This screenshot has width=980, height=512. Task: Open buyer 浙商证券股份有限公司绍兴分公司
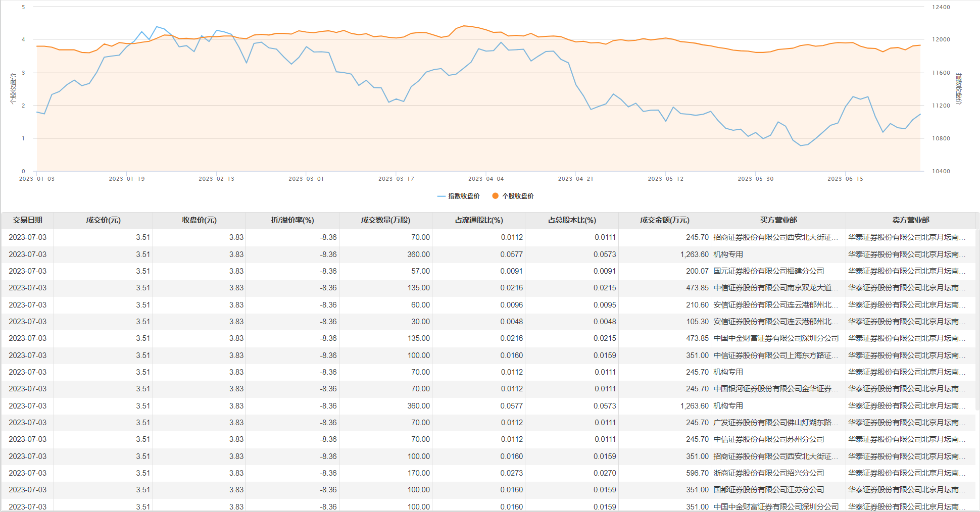tap(768, 473)
